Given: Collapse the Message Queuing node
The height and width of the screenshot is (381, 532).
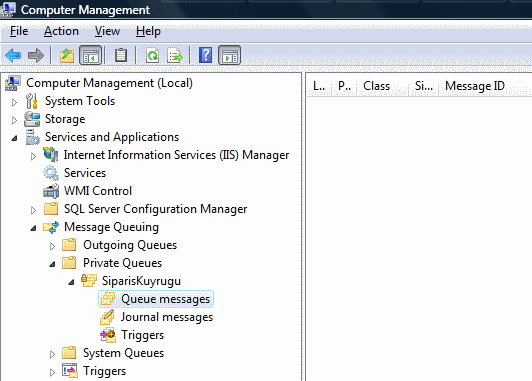Looking at the screenshot, I should [x=33, y=228].
